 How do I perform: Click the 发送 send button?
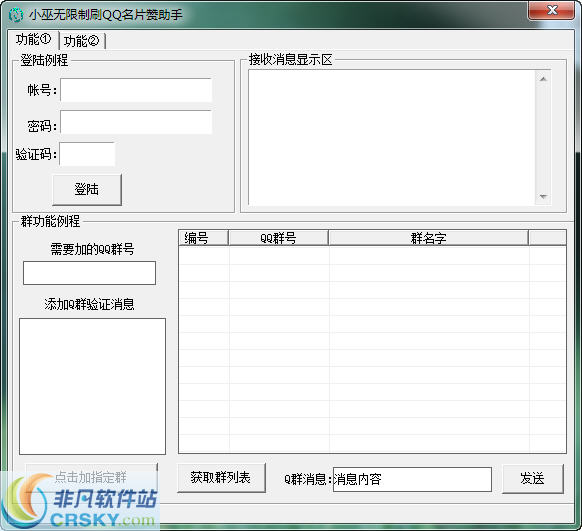pos(533,479)
